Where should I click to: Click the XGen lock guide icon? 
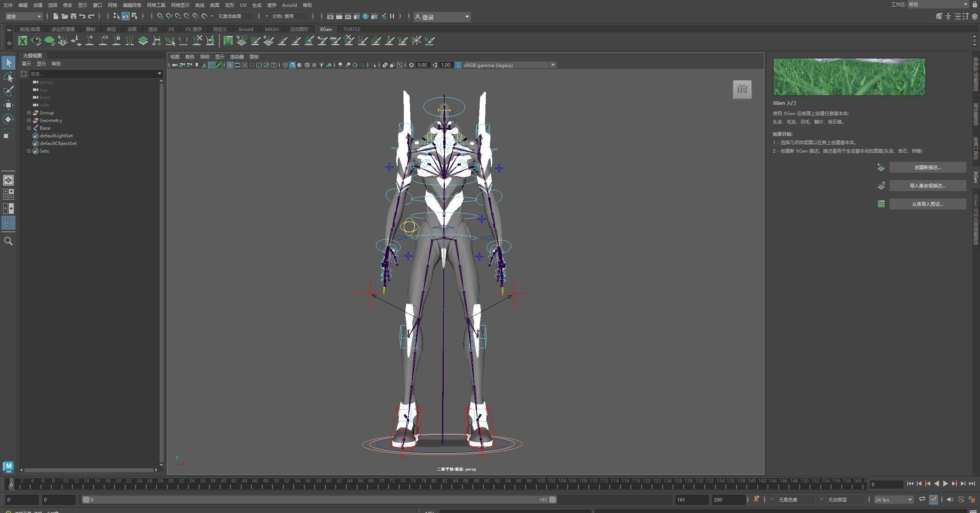pos(116,41)
